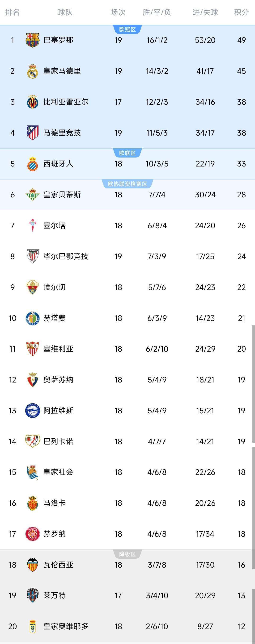
Task: Click the Atlético Madrid crest
Action: [33, 133]
